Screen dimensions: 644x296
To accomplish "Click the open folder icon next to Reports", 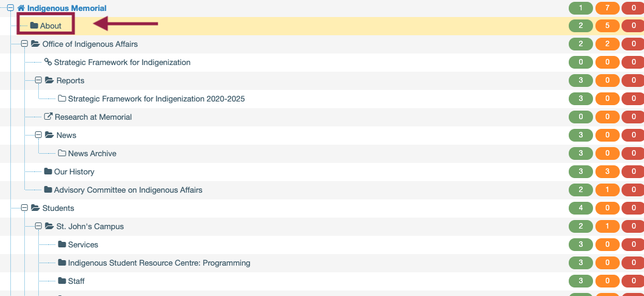I will click(49, 80).
